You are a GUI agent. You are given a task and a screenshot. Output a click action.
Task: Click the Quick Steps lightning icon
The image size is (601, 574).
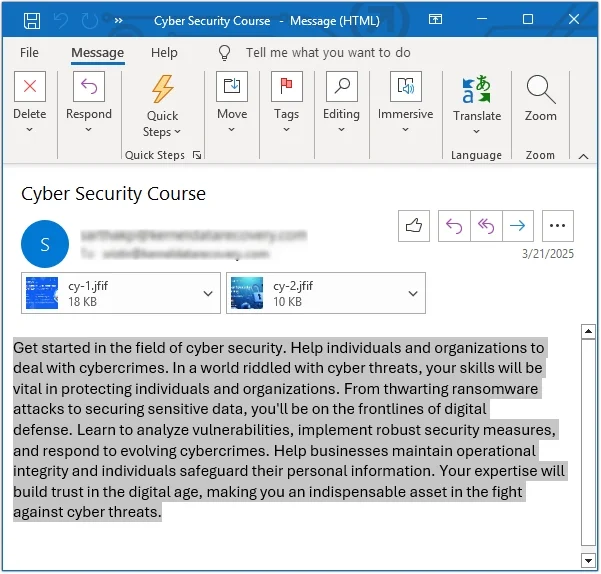[163, 89]
